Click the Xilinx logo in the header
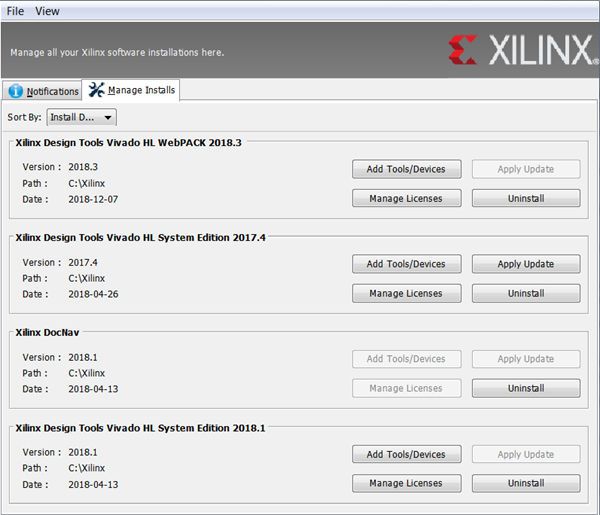Screen dimensions: 600x515 click(x=523, y=50)
